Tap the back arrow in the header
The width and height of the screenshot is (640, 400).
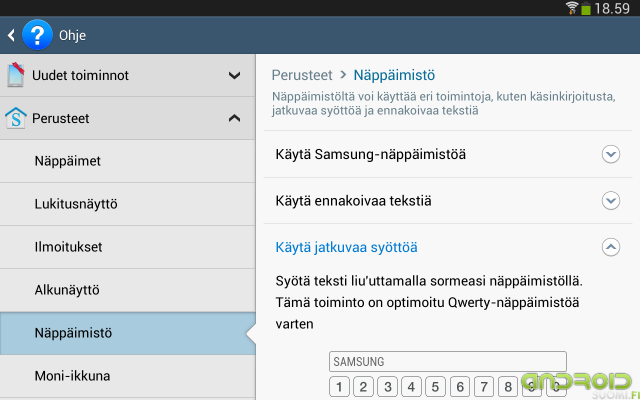pos(11,36)
